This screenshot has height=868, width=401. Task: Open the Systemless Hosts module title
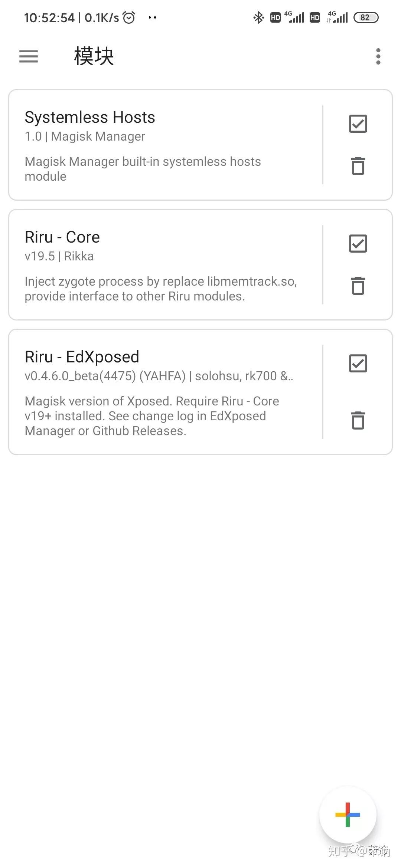point(90,117)
